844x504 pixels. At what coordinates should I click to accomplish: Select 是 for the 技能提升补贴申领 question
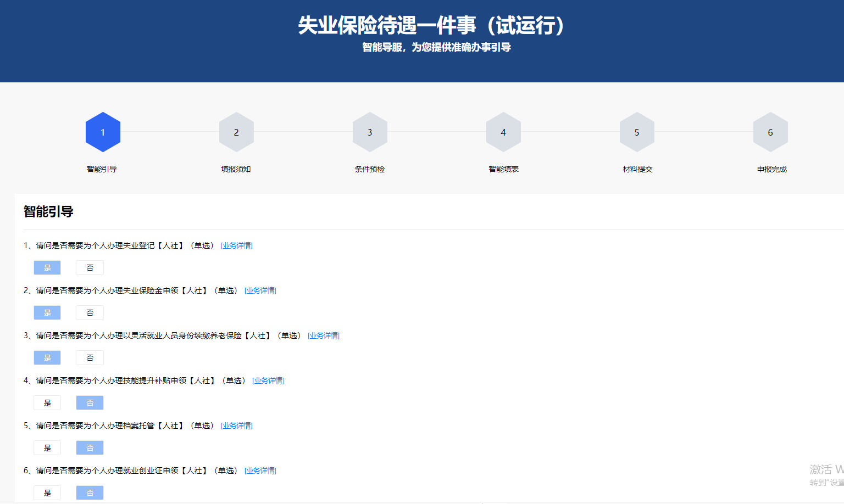47,402
